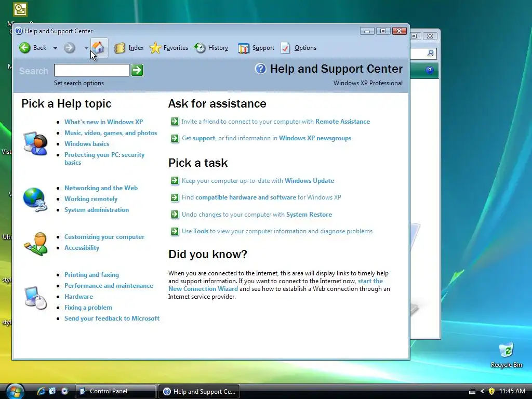Click the Windows Start orb

[15, 391]
